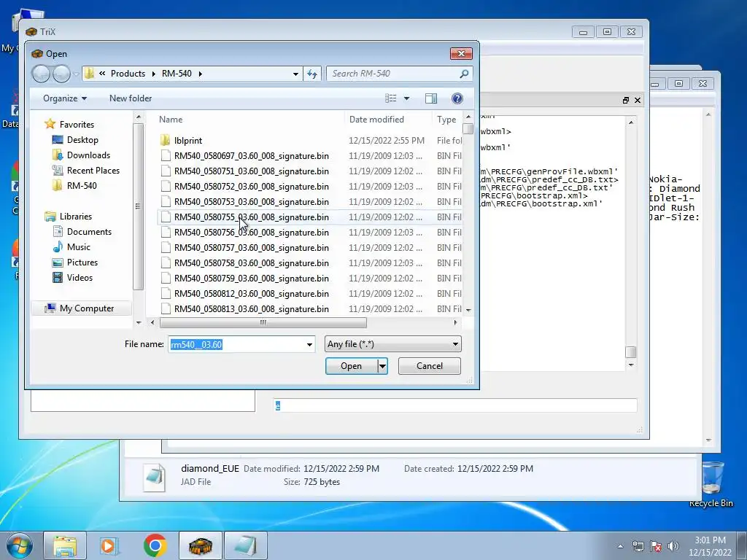The height and width of the screenshot is (560, 747).
Task: Click the Products breadcrumb segment
Action: click(128, 74)
